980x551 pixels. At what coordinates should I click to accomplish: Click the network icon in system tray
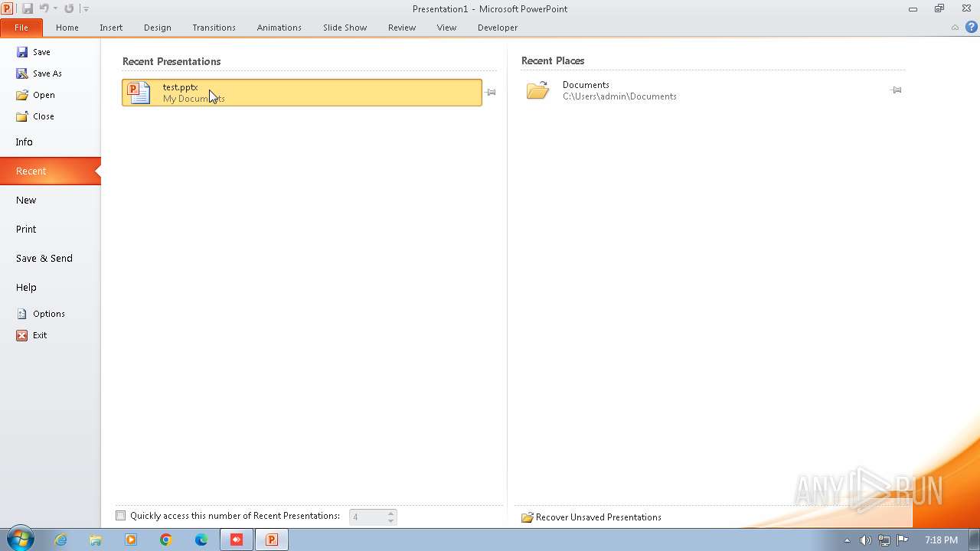884,540
